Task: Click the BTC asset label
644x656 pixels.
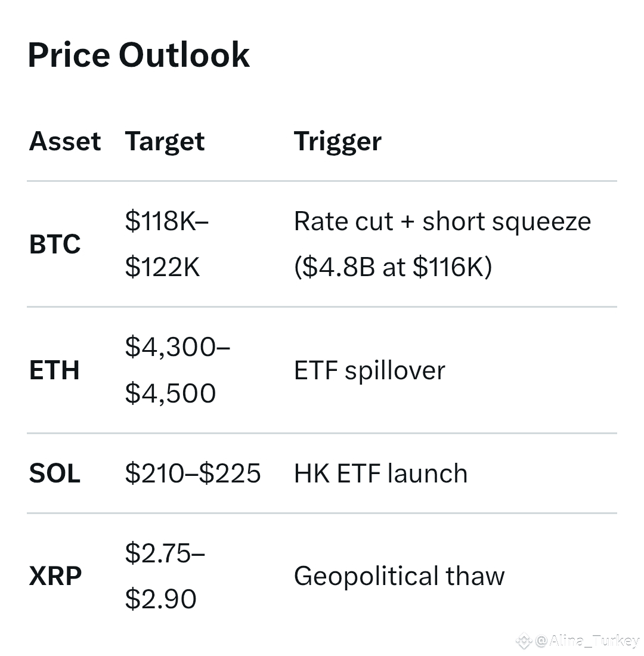Action: pyautogui.click(x=55, y=245)
